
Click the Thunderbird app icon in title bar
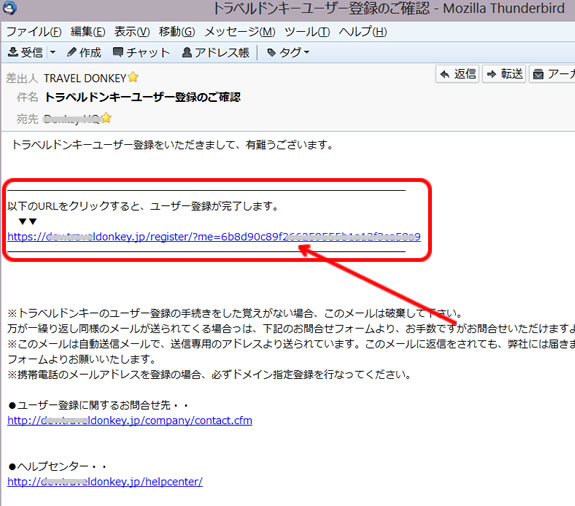click(x=9, y=8)
